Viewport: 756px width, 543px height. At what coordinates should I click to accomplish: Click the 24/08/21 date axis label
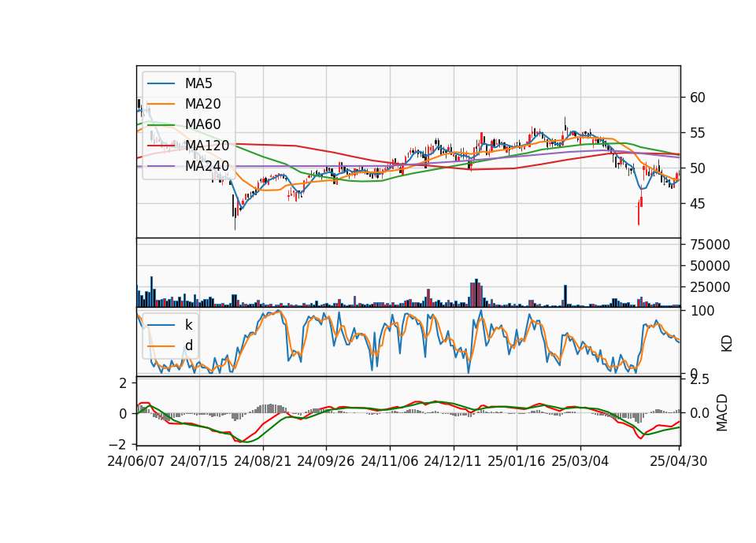pos(263,461)
